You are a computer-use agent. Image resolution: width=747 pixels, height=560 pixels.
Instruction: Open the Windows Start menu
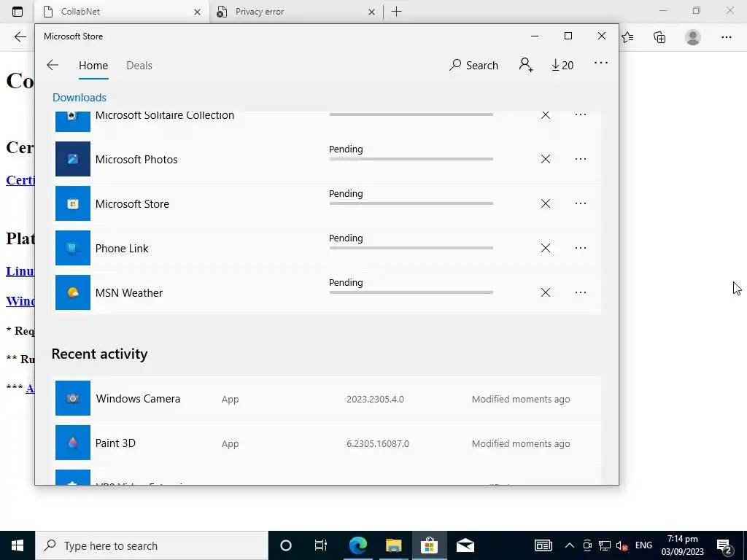(18, 545)
